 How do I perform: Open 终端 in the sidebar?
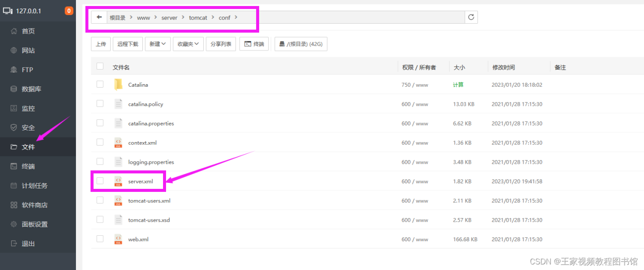pyautogui.click(x=38, y=166)
